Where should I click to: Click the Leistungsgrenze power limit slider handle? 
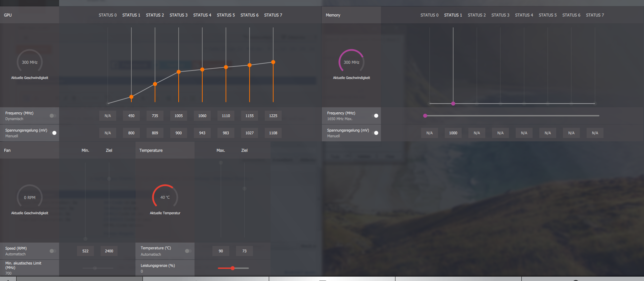233,268
